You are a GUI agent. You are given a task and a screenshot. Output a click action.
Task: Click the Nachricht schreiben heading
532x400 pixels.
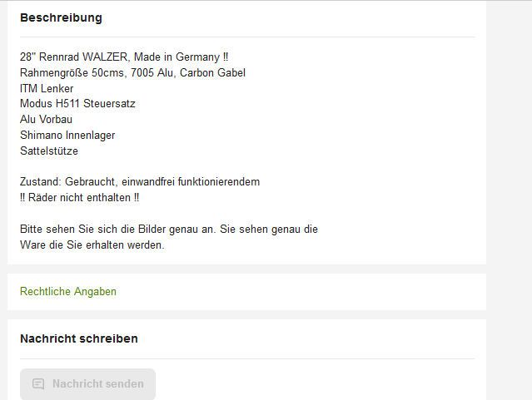coord(79,338)
